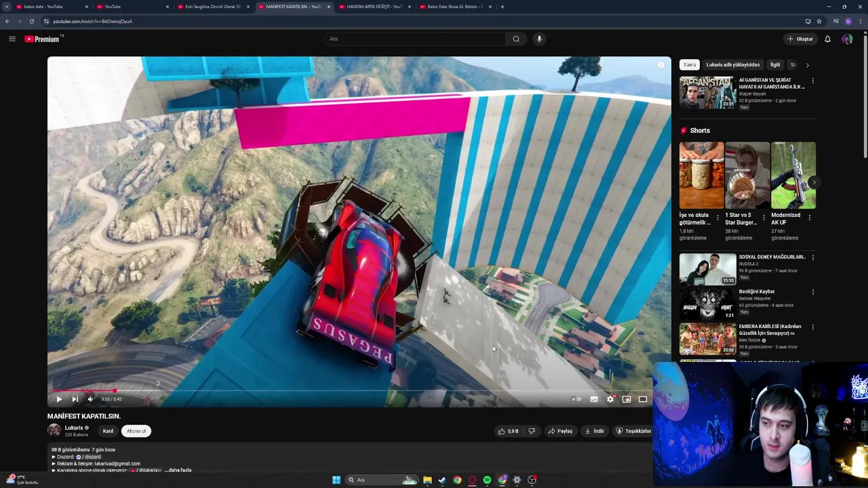Viewport: 868px width, 488px height.
Task: Open options for Modernized AK UF short
Action: 810,218
